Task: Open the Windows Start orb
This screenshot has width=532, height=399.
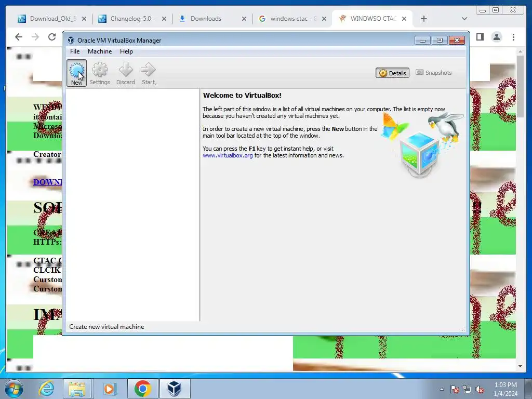Action: [x=14, y=389]
